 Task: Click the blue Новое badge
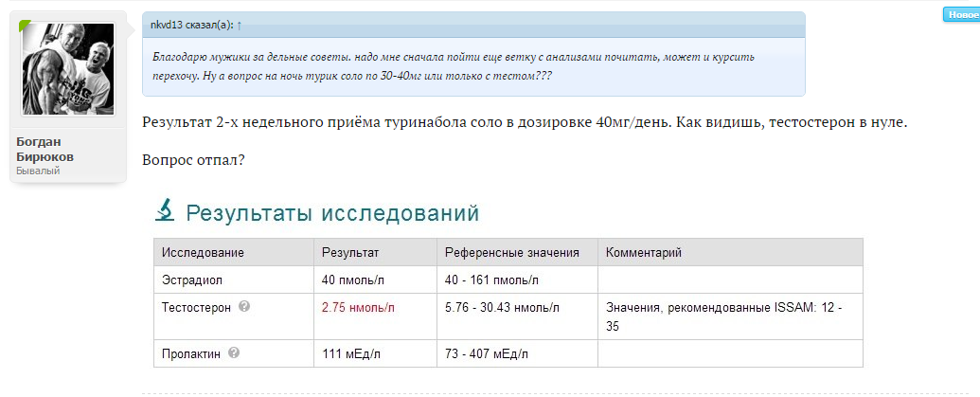tap(960, 14)
